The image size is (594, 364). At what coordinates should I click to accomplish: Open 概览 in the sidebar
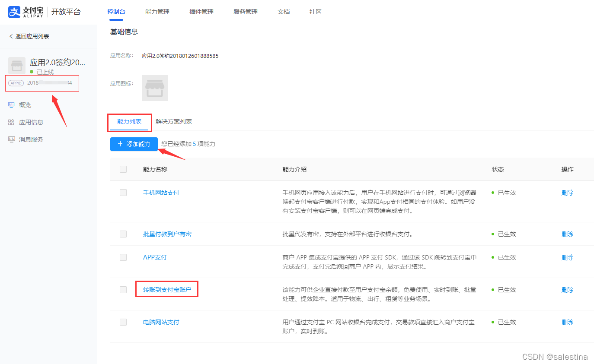25,105
